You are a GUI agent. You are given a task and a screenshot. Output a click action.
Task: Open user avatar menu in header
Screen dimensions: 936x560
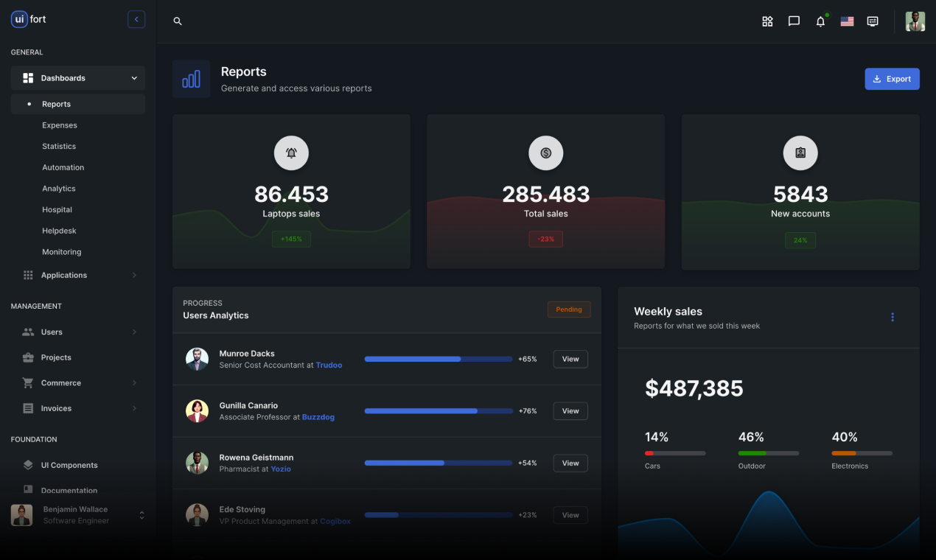click(915, 21)
